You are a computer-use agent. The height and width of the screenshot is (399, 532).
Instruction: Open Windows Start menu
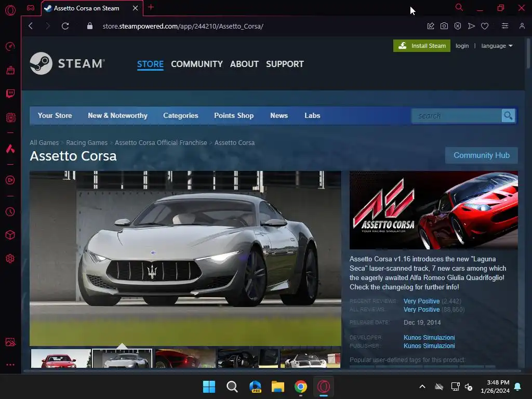[x=209, y=387]
